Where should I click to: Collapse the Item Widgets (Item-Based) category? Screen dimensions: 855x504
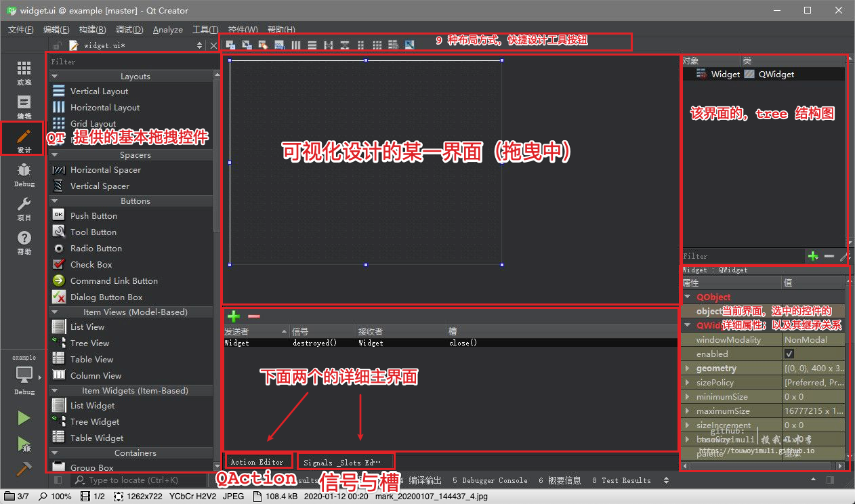[x=55, y=391]
